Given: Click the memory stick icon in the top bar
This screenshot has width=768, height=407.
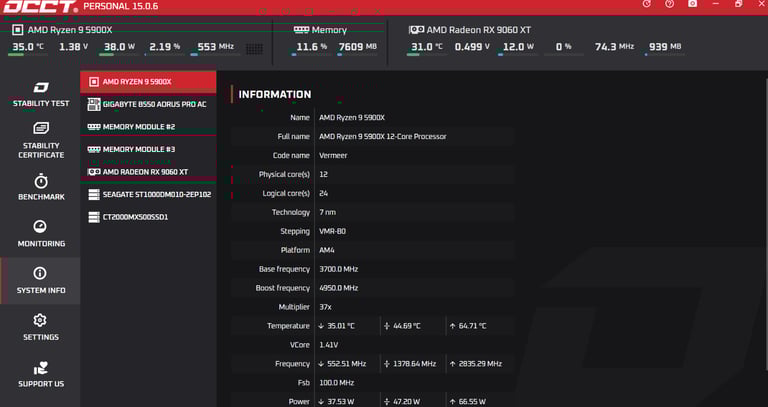Looking at the screenshot, I should (301, 30).
